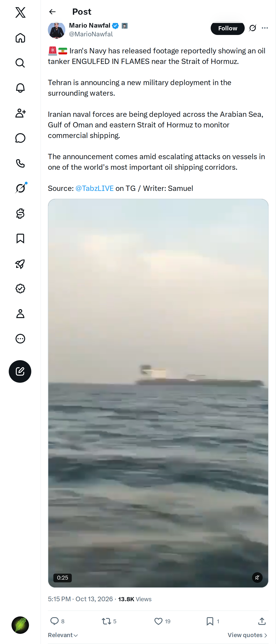The image size is (276, 644).
Task: Go back with the arrow
Action: tap(52, 12)
